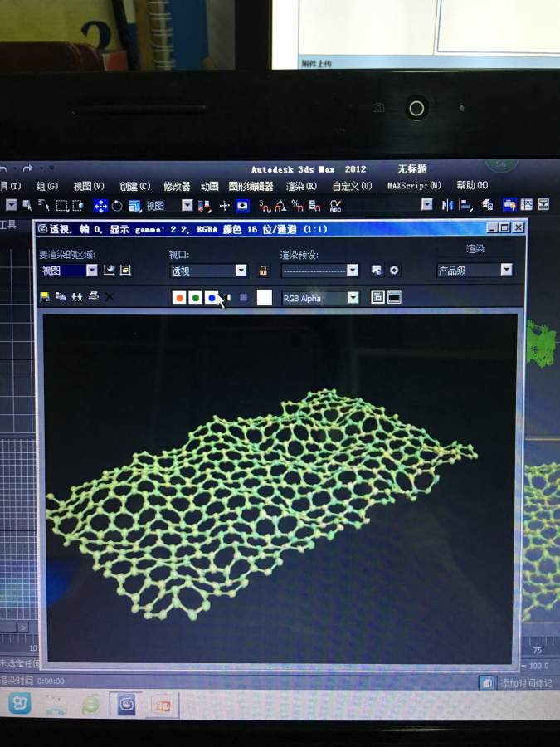The image size is (560, 747).
Task: Toggle the Graphite Modeling Tools ribbon icon
Action: (509, 205)
